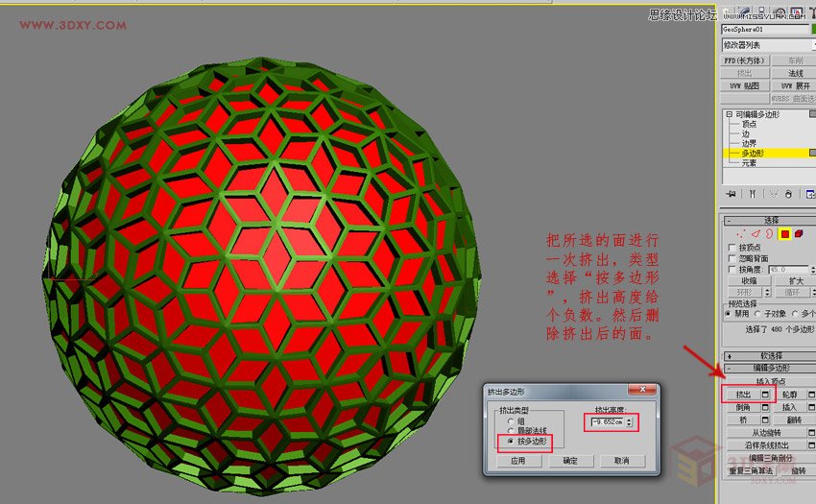Click the 插入顶点 button
Screen dimensions: 816x504
[771, 382]
